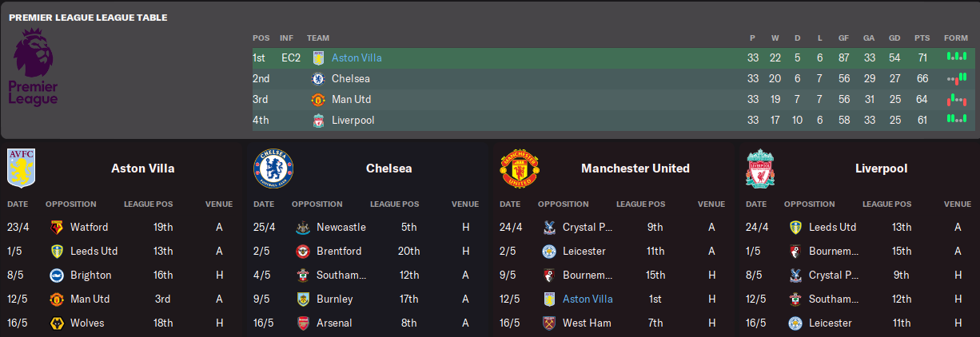Click Watford badge in Aston Villa fixtures
Image resolution: width=980 pixels, height=337 pixels.
[56, 227]
